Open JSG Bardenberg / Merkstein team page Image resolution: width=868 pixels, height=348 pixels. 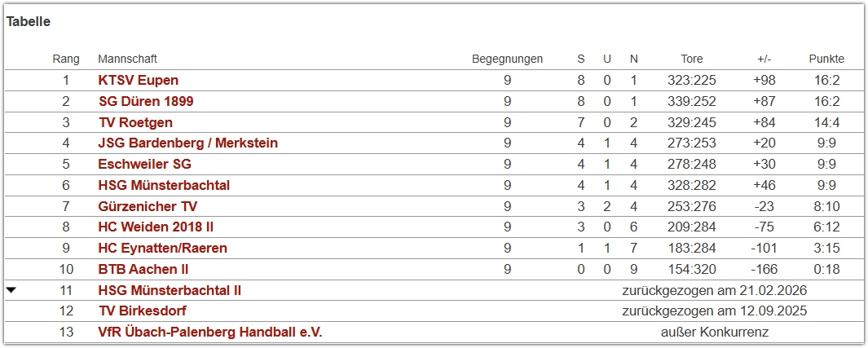(x=187, y=143)
